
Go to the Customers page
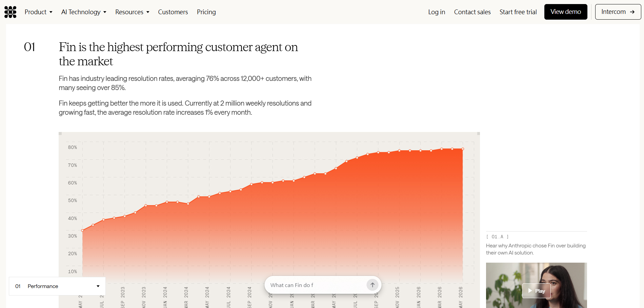(x=173, y=12)
